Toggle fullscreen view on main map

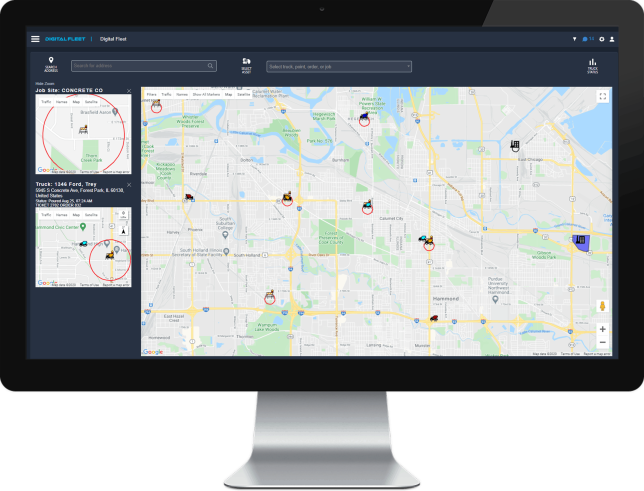[602, 96]
